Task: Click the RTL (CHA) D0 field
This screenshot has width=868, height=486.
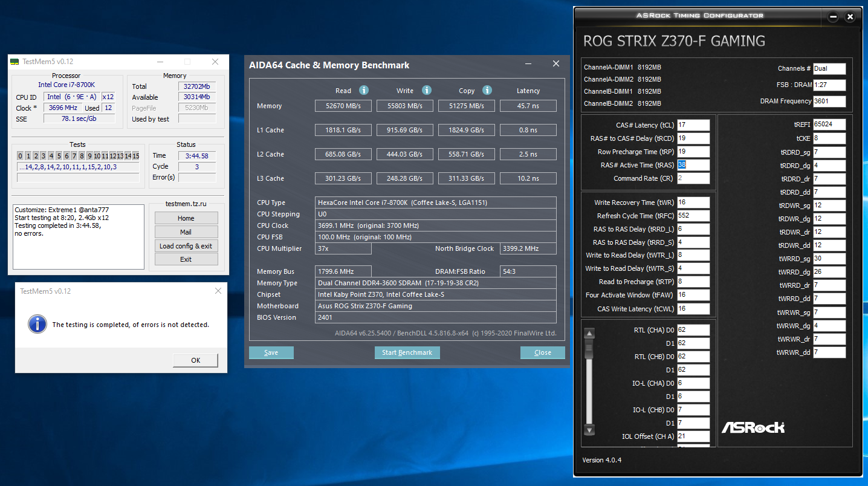Action: click(x=693, y=330)
